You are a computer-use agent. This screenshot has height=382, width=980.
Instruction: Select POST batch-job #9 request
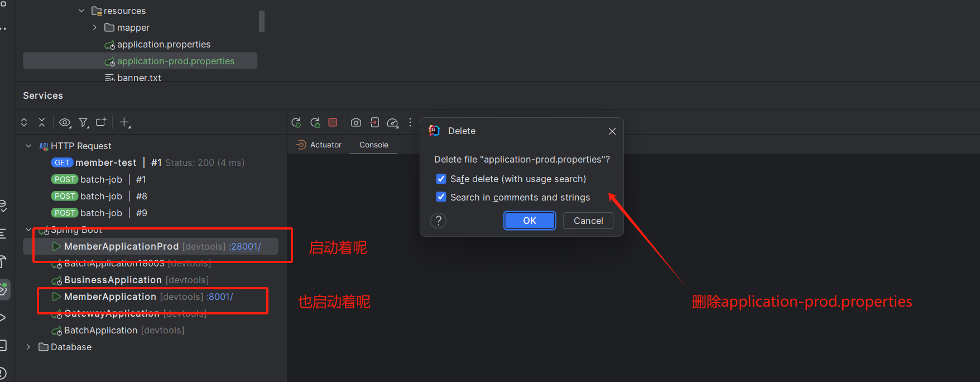(x=151, y=213)
